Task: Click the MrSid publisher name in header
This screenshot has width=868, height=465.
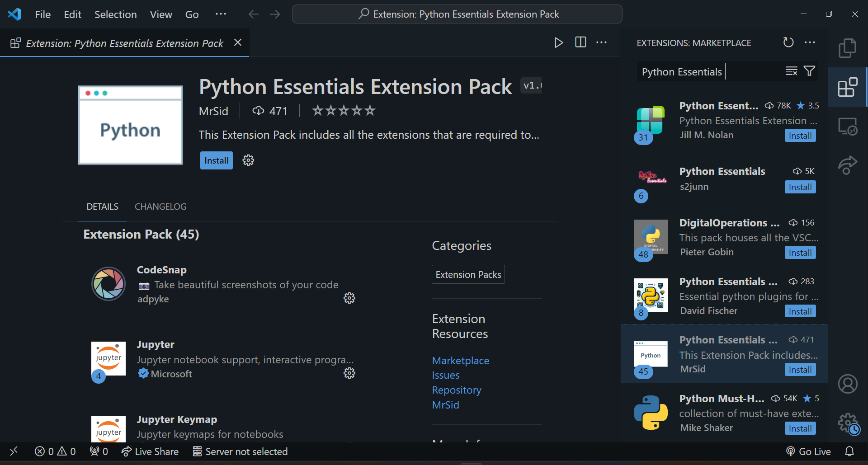Action: pos(213,111)
